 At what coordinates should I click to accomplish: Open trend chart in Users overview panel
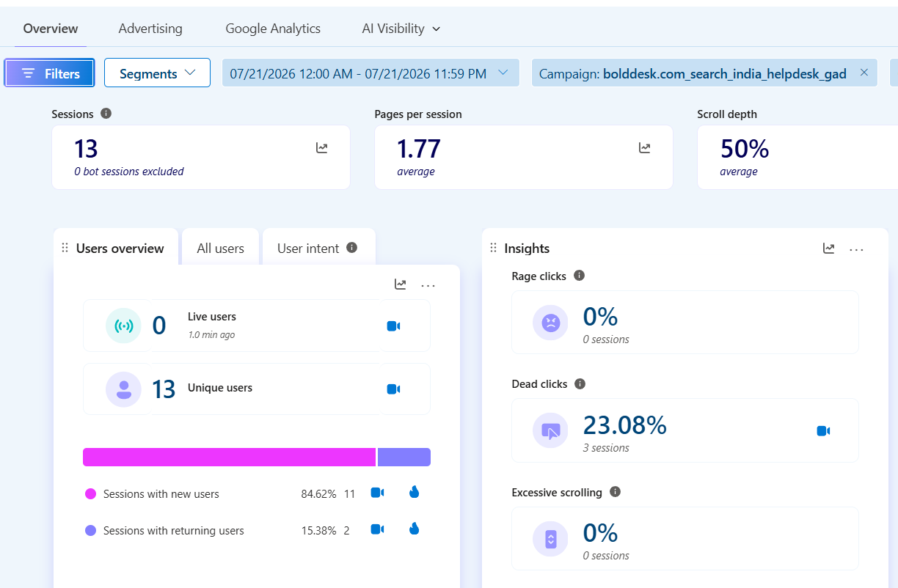pyautogui.click(x=401, y=284)
